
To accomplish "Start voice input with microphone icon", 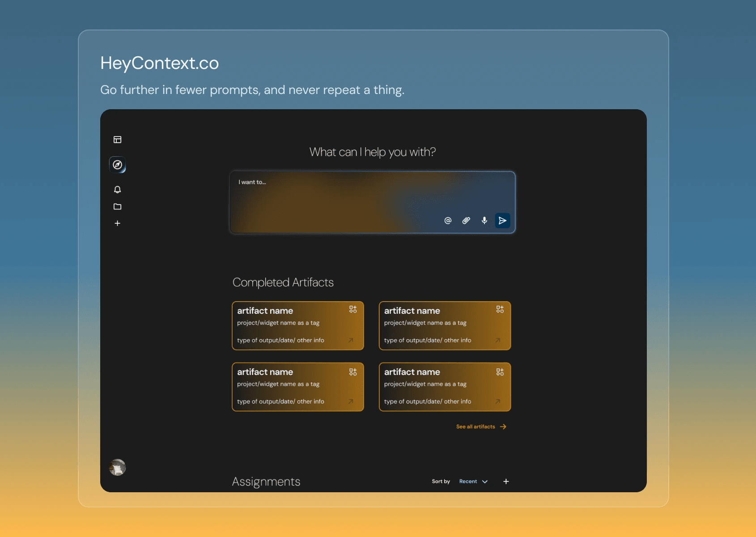I will point(484,221).
